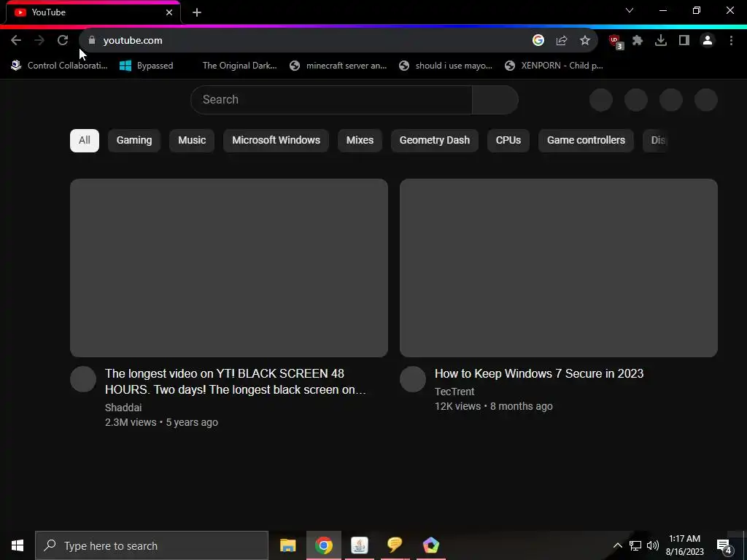This screenshot has height=560, width=747.
Task: Open the clock showing 1:17 AM
Action: pyautogui.click(x=684, y=545)
